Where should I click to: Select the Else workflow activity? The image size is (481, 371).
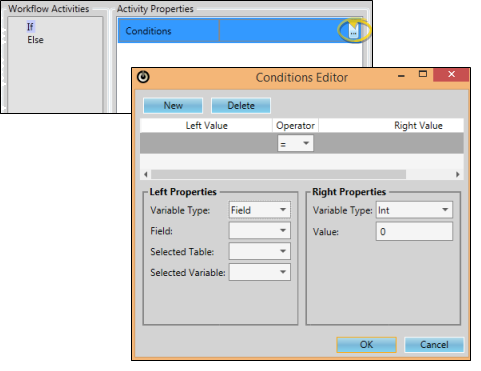coord(35,40)
